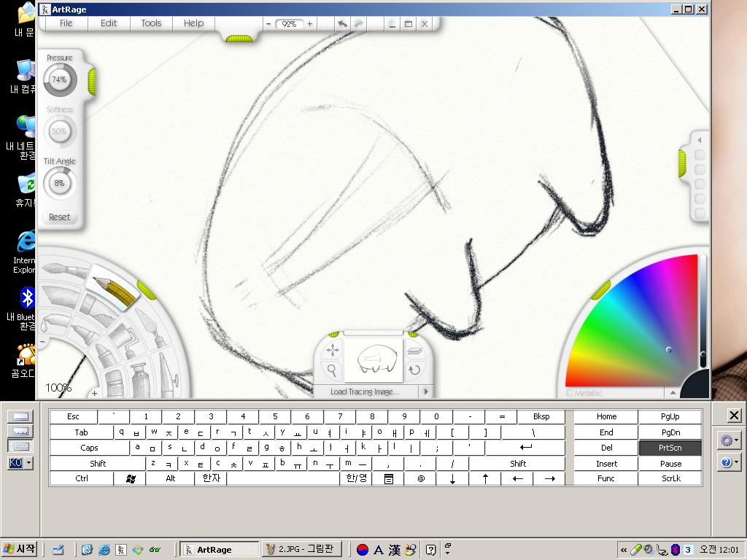
Task: Click the layers icon in canvas pod
Action: (x=415, y=351)
